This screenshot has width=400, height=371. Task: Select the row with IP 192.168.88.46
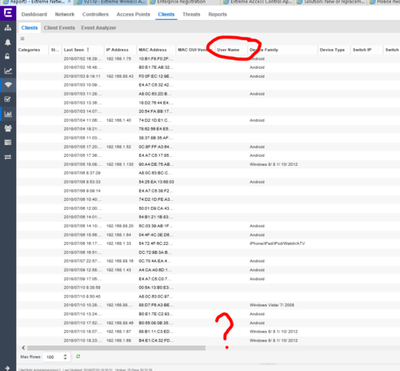click(x=208, y=323)
